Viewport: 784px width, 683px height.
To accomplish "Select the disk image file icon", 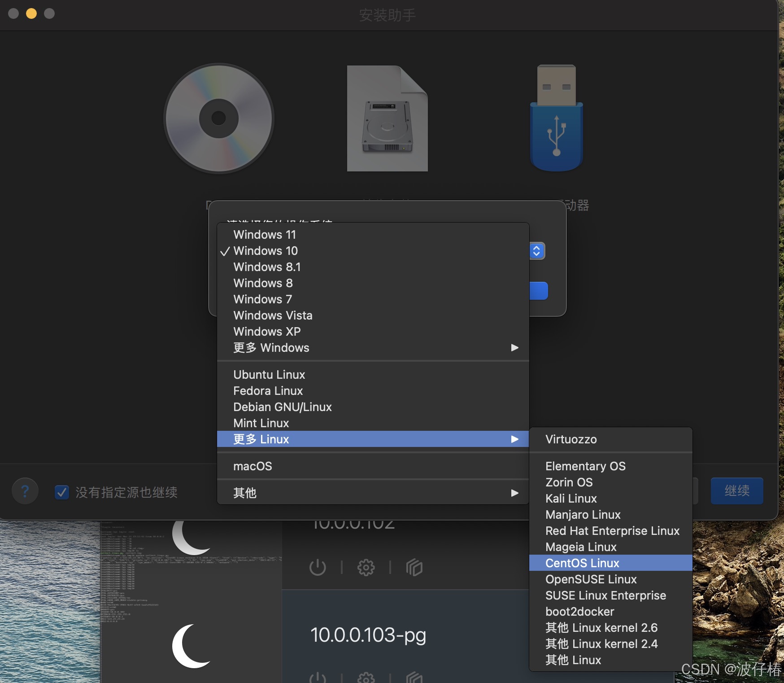I will [388, 118].
